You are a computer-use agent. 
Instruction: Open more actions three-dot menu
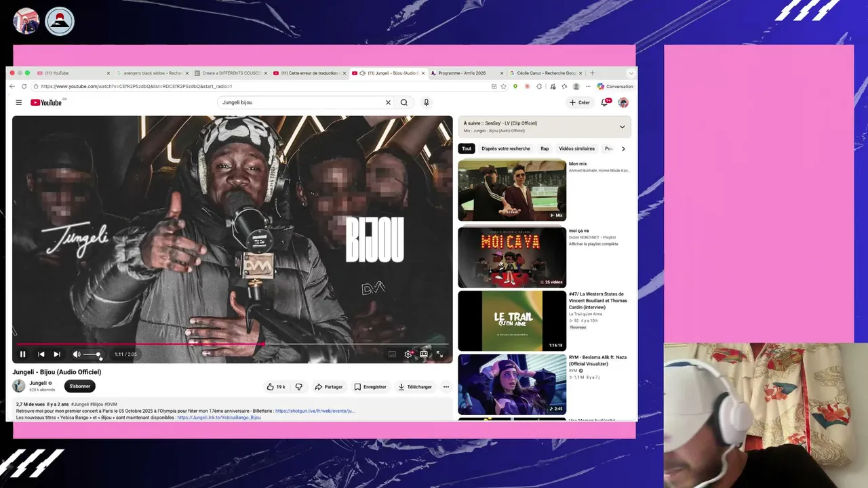click(446, 387)
